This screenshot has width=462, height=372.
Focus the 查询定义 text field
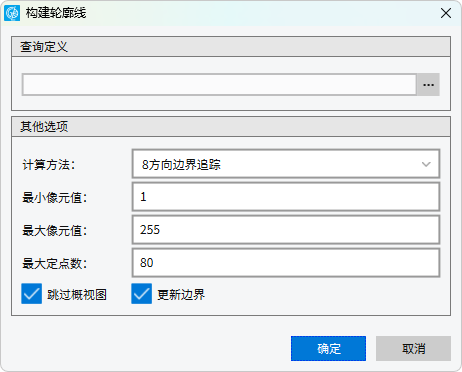tap(219, 85)
